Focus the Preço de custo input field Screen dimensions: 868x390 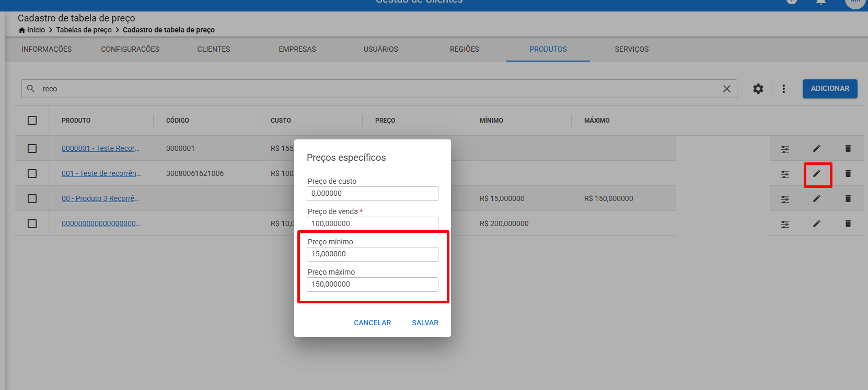[373, 194]
